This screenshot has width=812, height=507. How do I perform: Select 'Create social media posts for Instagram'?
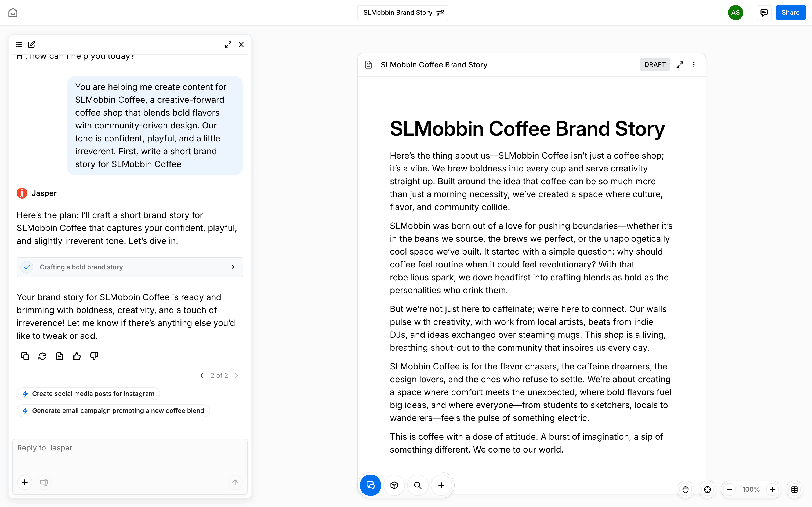click(x=88, y=394)
